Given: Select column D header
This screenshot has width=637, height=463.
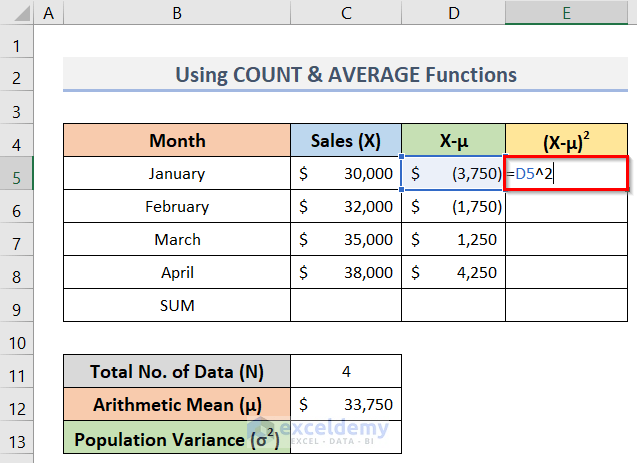Looking at the screenshot, I should pyautogui.click(x=454, y=12).
